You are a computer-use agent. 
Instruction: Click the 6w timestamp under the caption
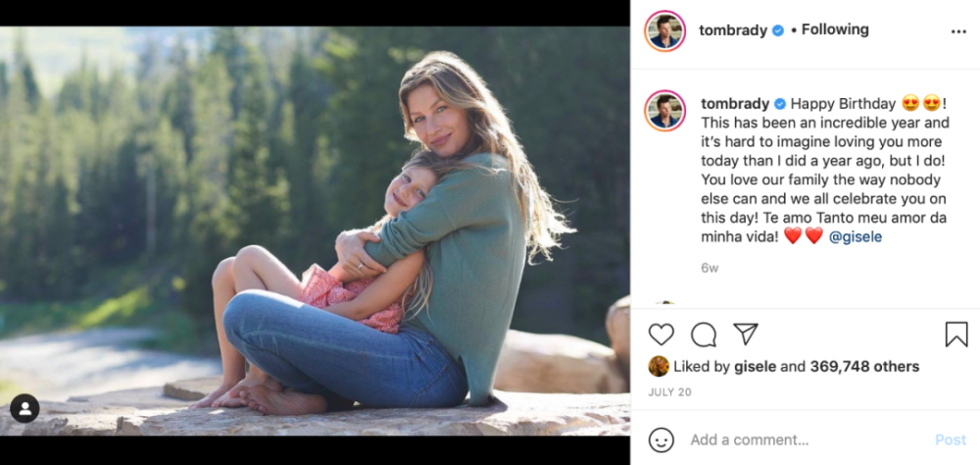[x=710, y=267]
